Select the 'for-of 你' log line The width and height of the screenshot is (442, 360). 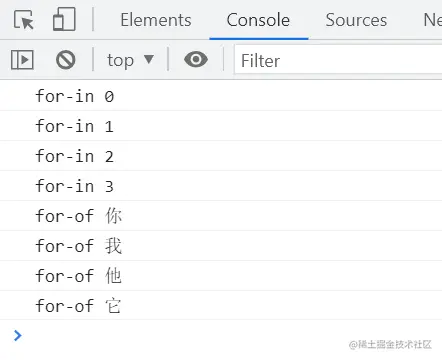tap(221, 216)
